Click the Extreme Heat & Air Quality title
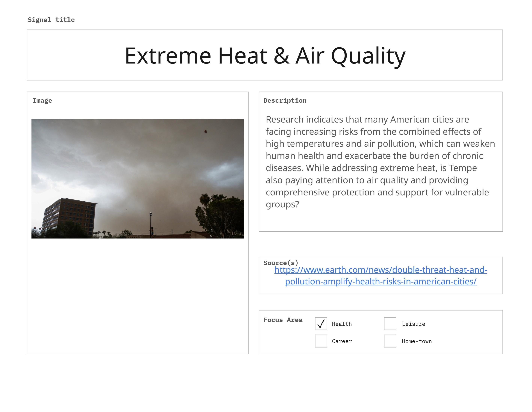This screenshot has width=532, height=412. click(265, 56)
